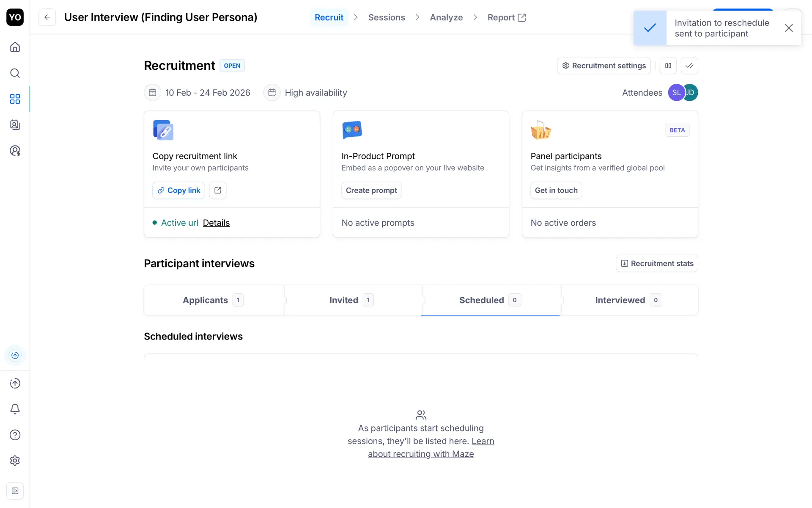Screen dimensions: 812x508
Task: Click the Home icon in the sidebar
Action: 15,47
